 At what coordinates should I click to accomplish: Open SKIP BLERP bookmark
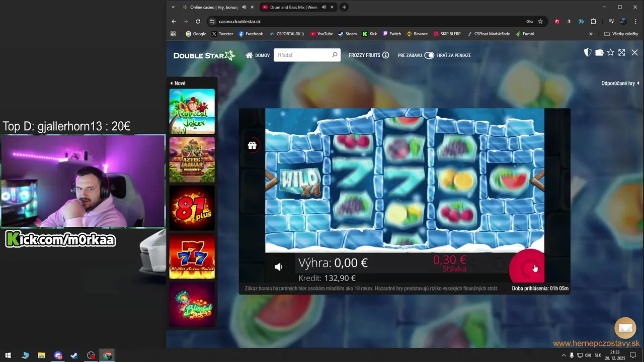pos(447,34)
